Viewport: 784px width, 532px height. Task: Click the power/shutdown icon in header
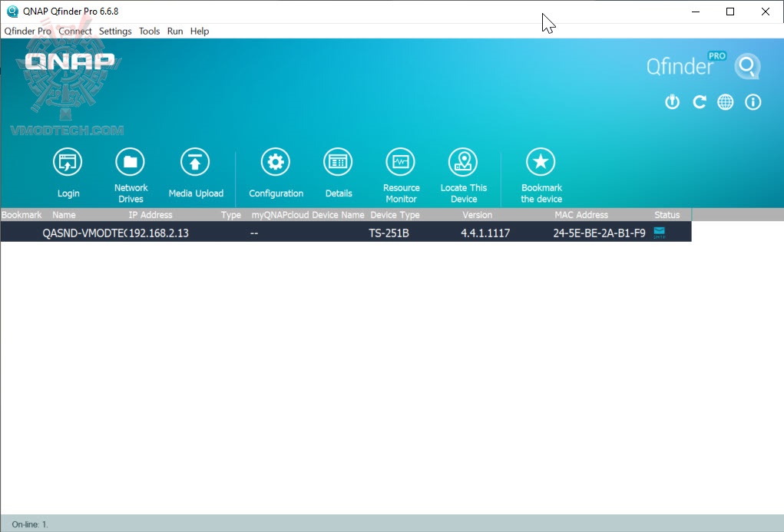(672, 102)
